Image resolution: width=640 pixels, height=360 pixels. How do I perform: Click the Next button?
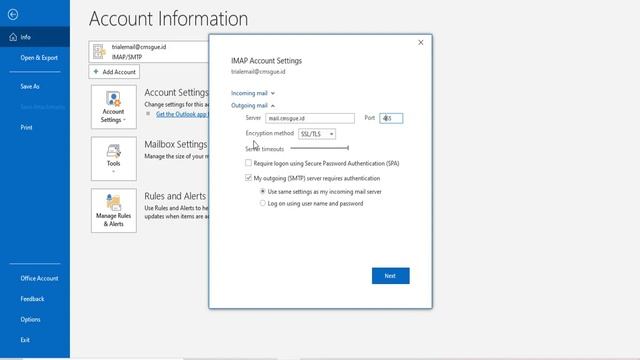390,276
